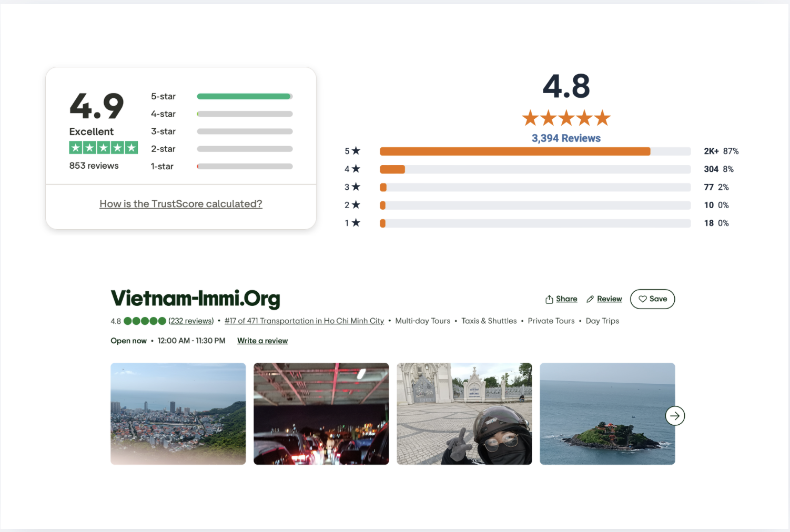Image resolution: width=790 pixels, height=532 pixels.
Task: Click the 232 reviews link
Action: pyautogui.click(x=191, y=321)
